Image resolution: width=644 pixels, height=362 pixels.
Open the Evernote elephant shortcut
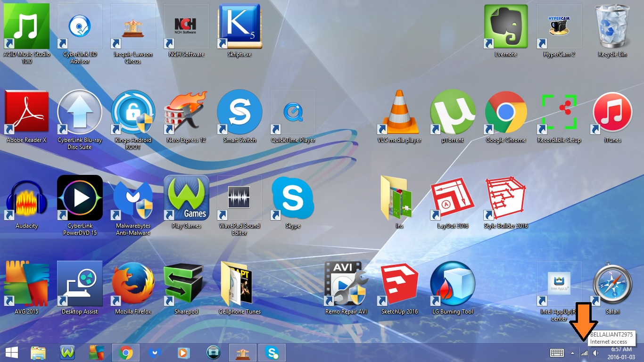click(x=506, y=26)
